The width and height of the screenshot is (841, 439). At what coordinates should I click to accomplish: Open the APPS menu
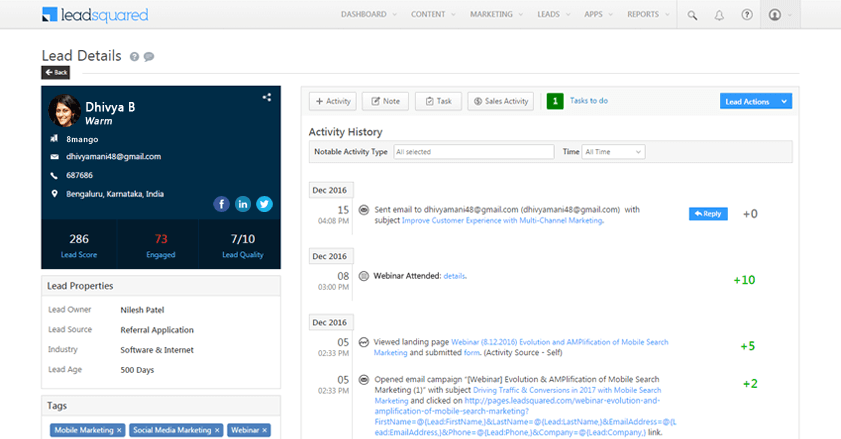[x=598, y=14]
